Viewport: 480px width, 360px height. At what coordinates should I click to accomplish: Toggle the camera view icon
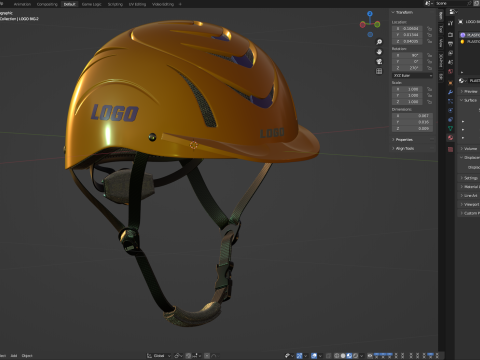coord(379,61)
